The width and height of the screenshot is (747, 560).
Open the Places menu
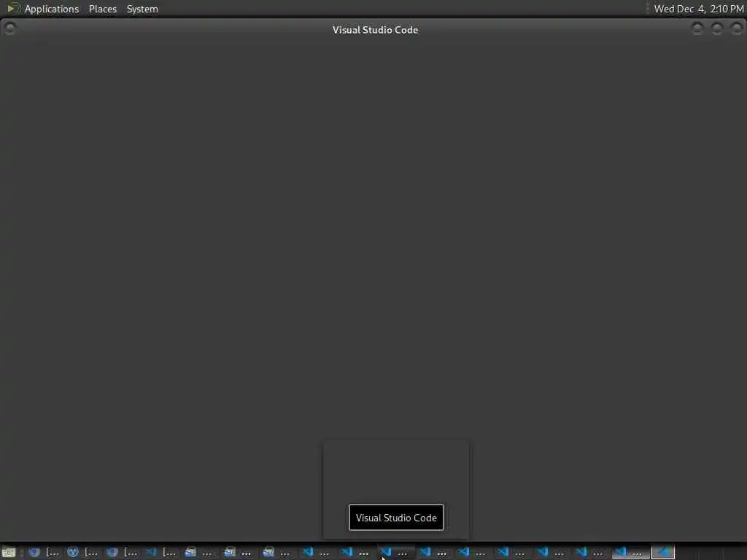[x=102, y=9]
